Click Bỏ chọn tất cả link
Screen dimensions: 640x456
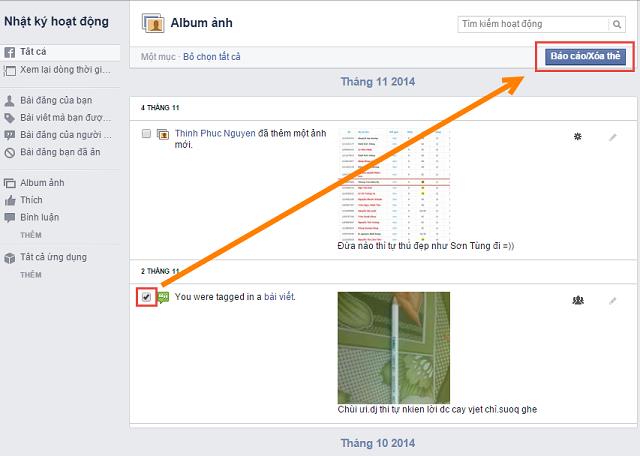click(x=211, y=57)
